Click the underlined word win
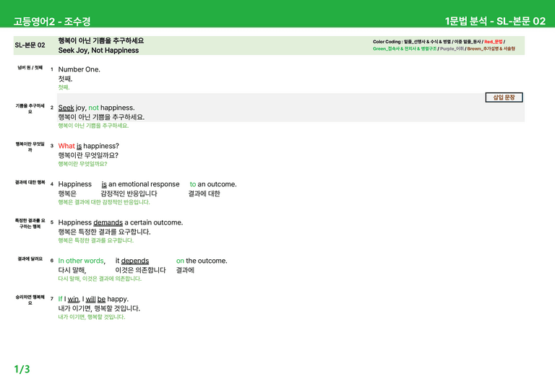The width and height of the screenshot is (555, 392). point(73,299)
